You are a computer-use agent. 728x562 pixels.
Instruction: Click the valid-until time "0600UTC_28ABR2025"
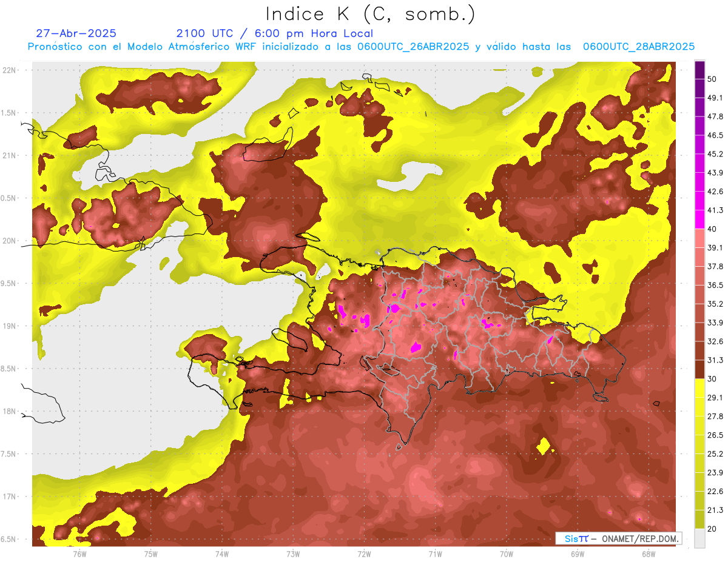[639, 47]
